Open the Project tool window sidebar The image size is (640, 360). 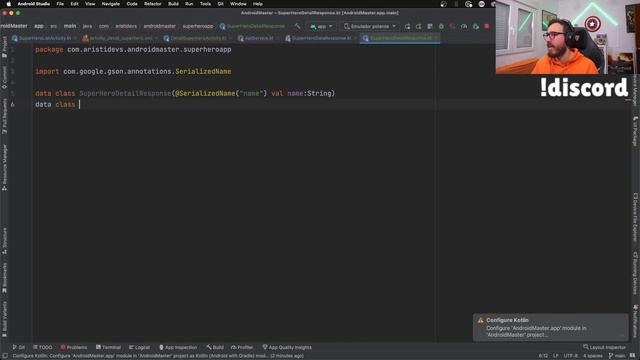[x=4, y=47]
